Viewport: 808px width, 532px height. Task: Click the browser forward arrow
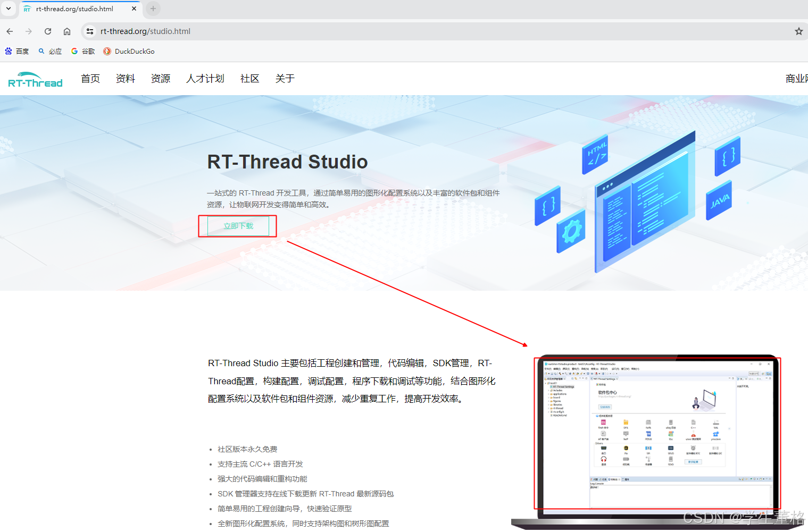pos(29,31)
